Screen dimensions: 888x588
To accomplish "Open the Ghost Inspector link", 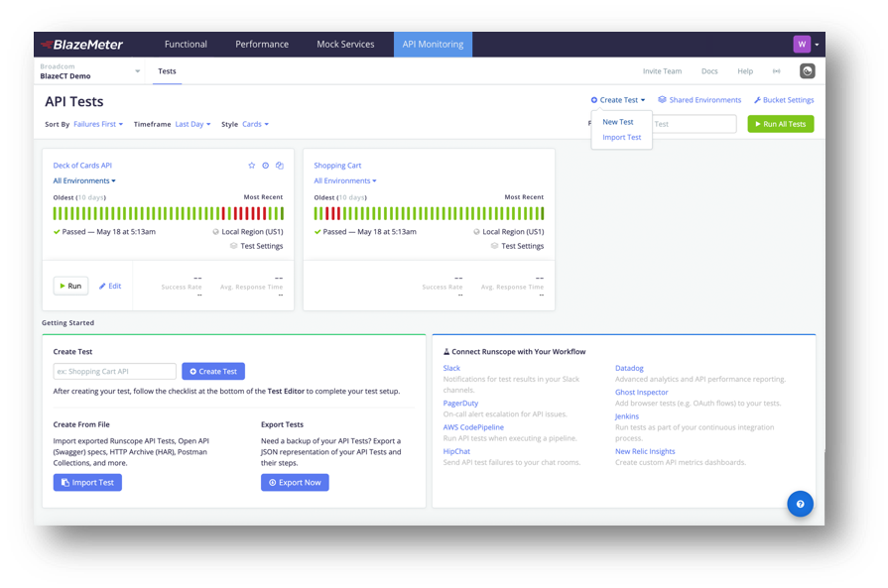I will click(x=642, y=392).
